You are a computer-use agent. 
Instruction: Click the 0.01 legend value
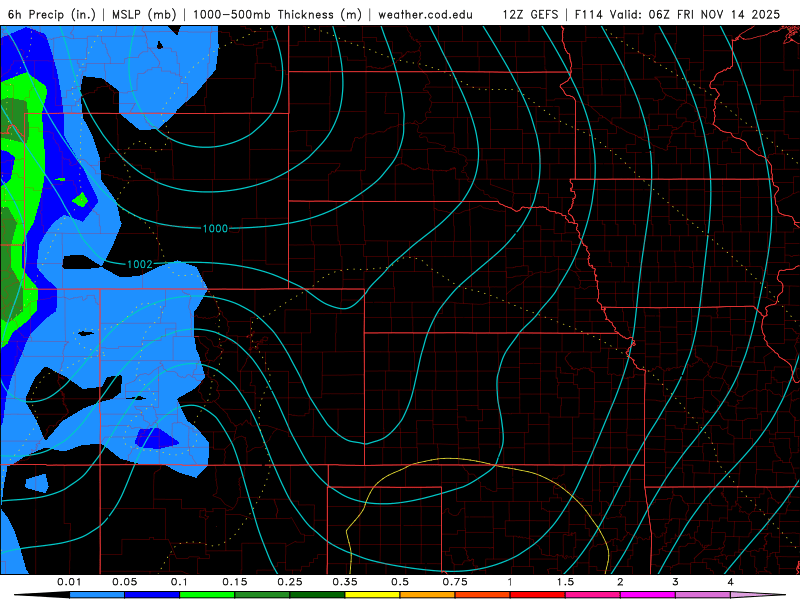point(69,582)
